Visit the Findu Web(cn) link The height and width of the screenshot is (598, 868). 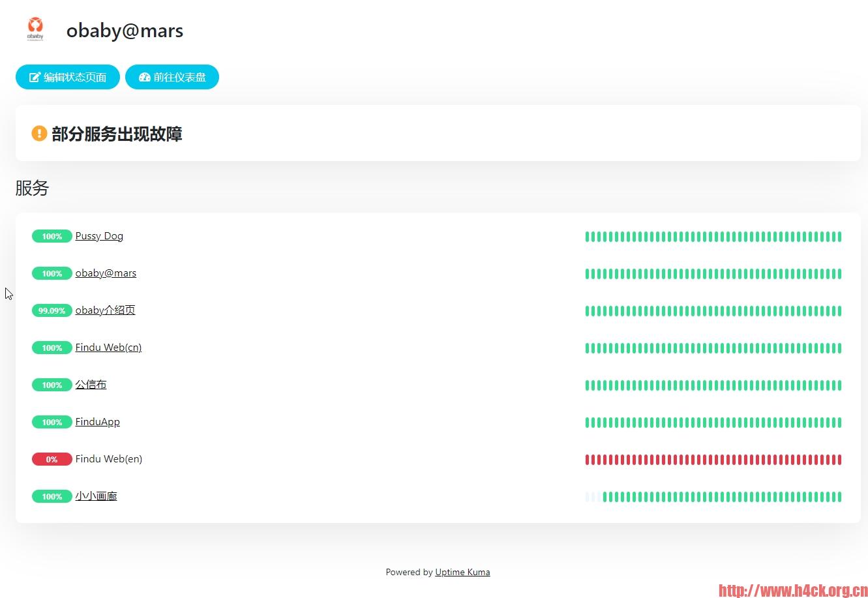point(108,347)
